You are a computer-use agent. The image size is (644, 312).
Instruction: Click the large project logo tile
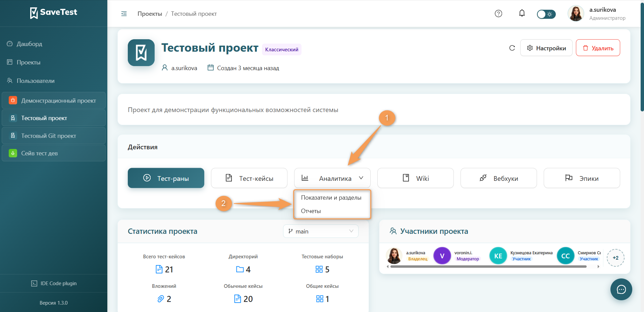point(141,53)
